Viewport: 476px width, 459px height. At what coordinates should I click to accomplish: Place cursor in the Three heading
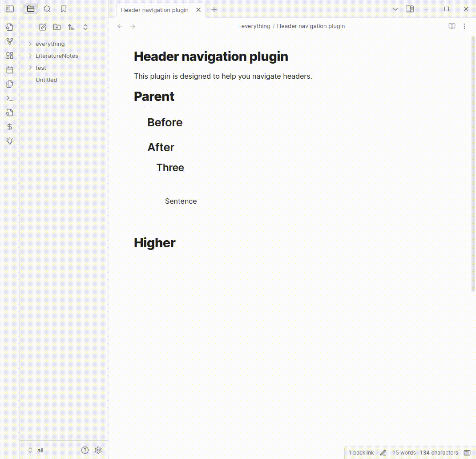point(170,168)
